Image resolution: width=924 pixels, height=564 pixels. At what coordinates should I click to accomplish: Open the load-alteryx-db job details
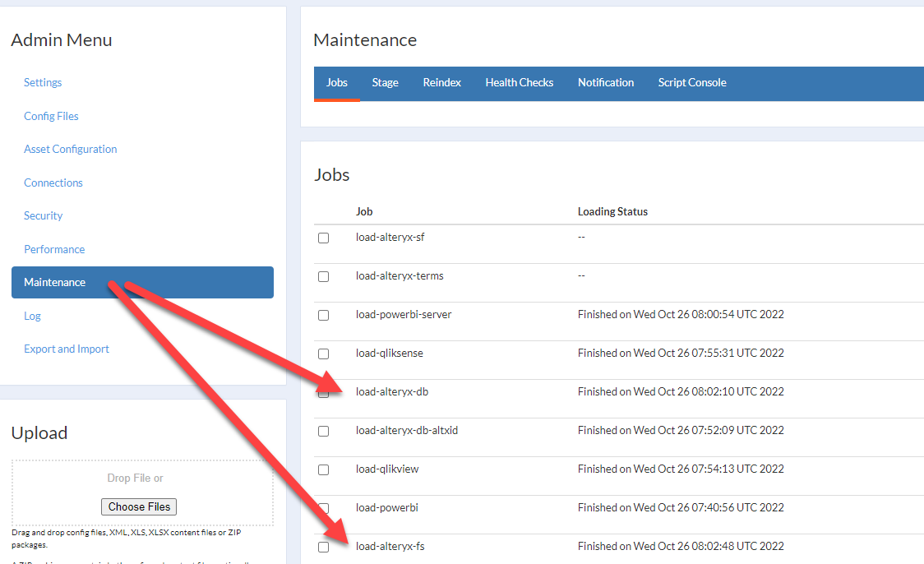tap(392, 392)
